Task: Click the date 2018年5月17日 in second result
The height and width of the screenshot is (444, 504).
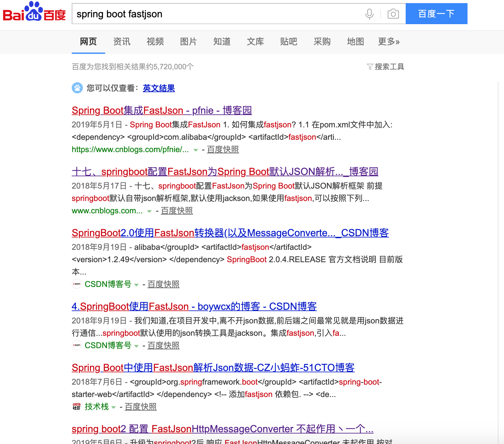Action: coord(99,186)
